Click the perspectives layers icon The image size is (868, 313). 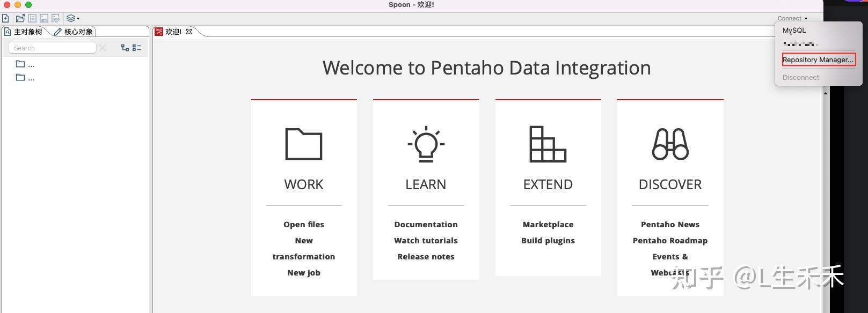coord(71,18)
